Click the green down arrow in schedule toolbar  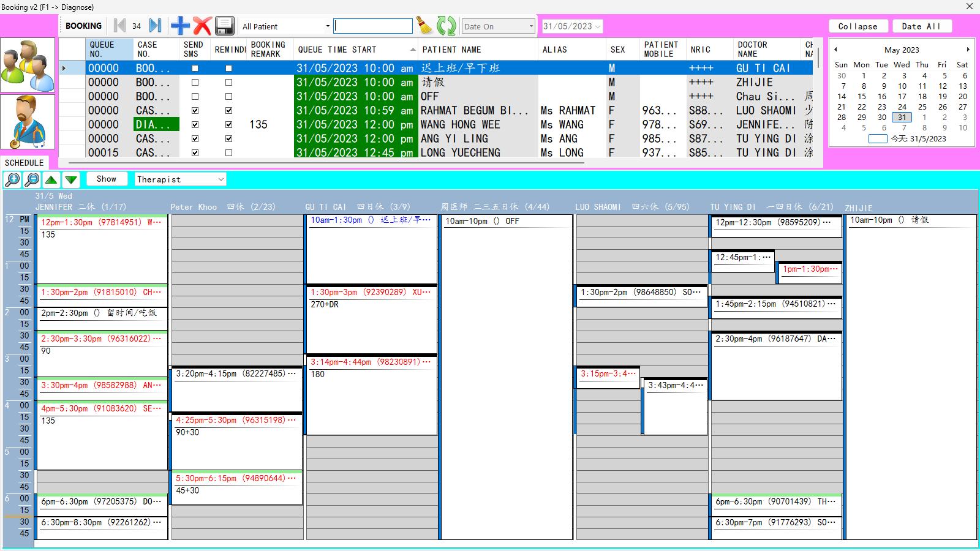(x=72, y=179)
